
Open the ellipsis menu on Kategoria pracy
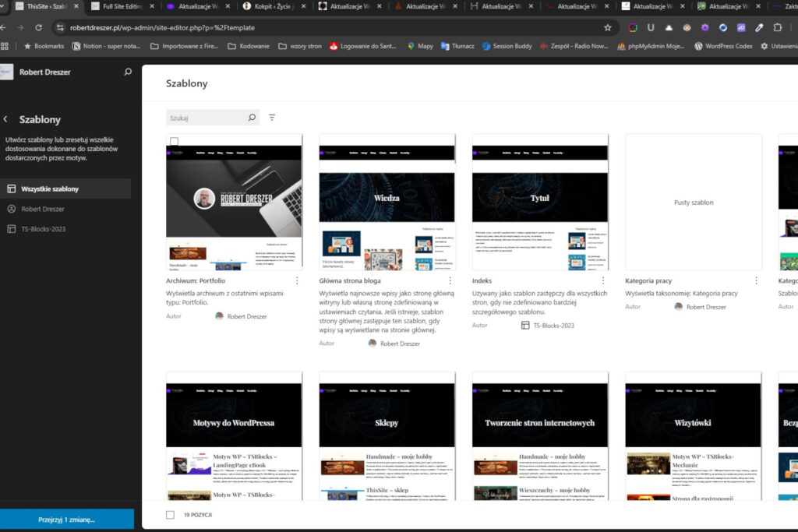(754, 280)
